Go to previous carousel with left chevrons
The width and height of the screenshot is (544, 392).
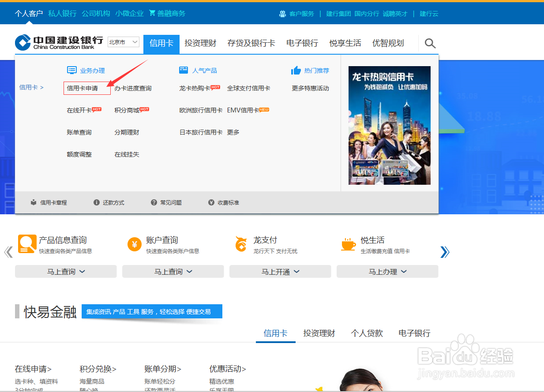tap(8, 252)
